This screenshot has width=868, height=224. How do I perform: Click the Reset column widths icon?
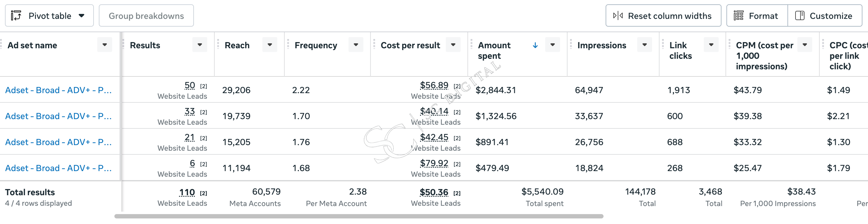[x=618, y=15]
